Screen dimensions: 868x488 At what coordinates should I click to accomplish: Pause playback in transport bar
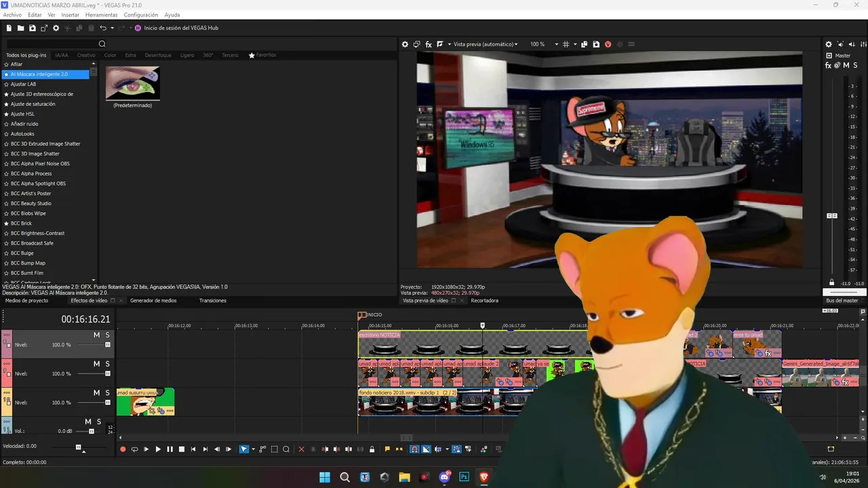pyautogui.click(x=170, y=449)
